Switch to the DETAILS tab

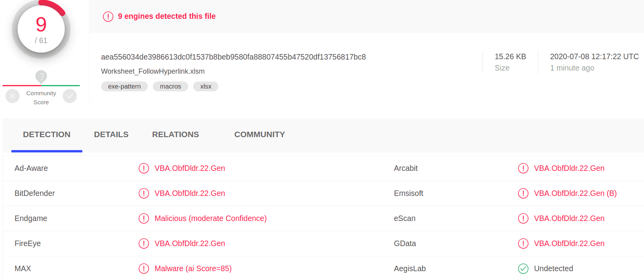(x=111, y=134)
